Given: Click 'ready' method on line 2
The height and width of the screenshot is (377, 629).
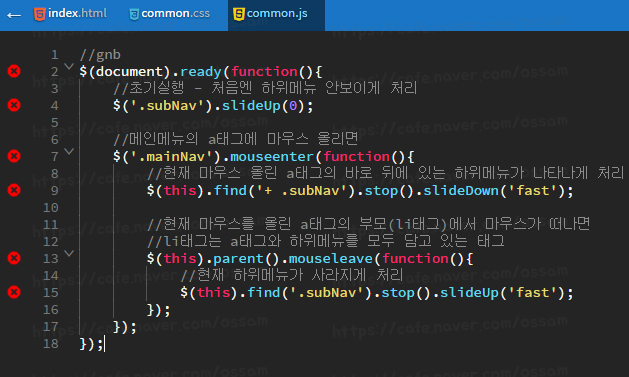Looking at the screenshot, I should [201, 72].
